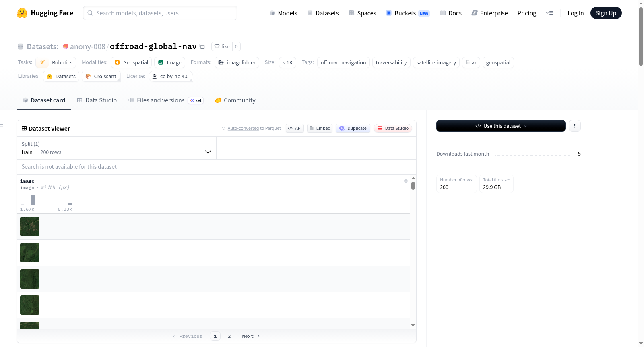Open the fourth satellite image thumbnail
Viewport: 644px width, 347px height.
point(30,305)
